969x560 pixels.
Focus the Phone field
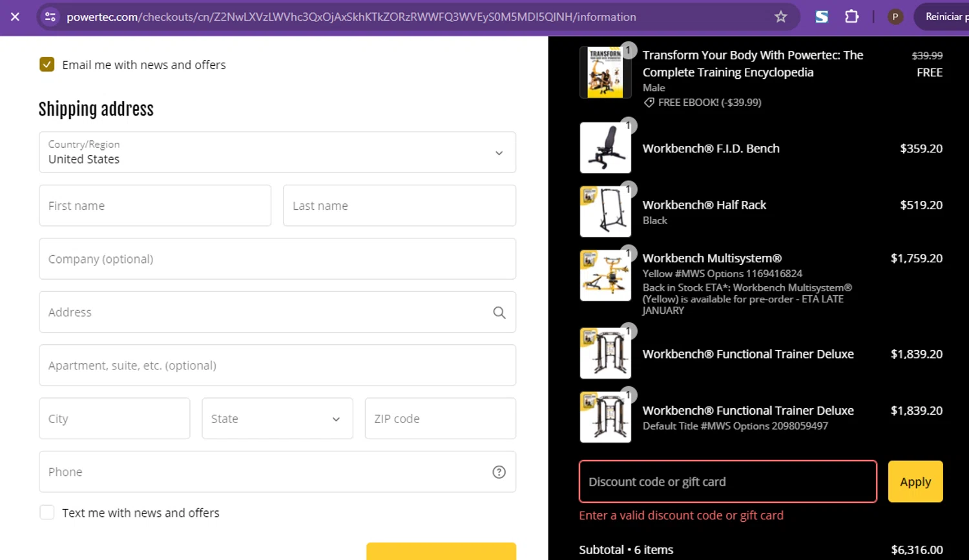(x=277, y=472)
